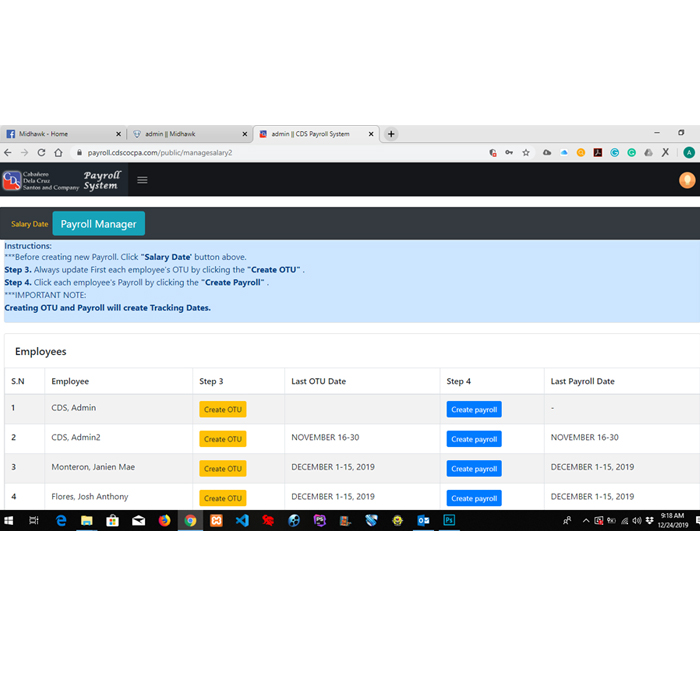This screenshot has height=700, width=700.
Task: Open a new browser tab
Action: point(391,134)
